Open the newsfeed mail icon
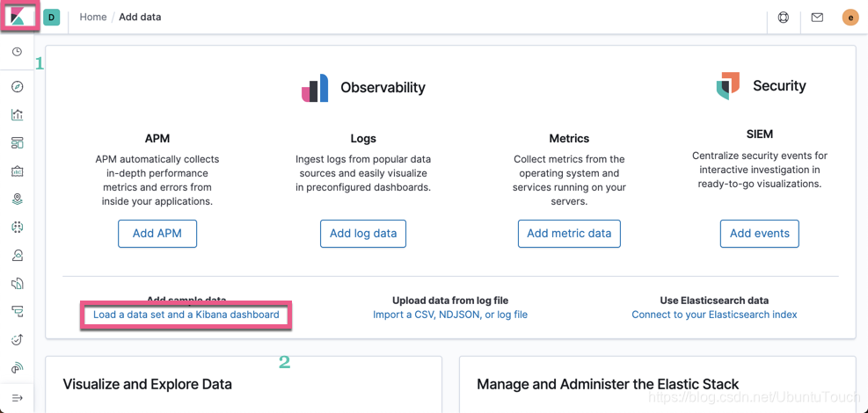 coord(817,18)
